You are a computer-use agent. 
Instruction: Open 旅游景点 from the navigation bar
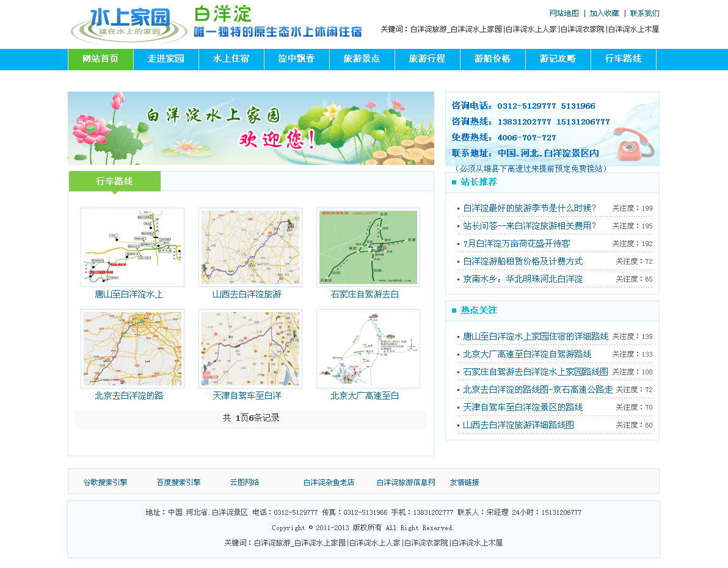[362, 59]
